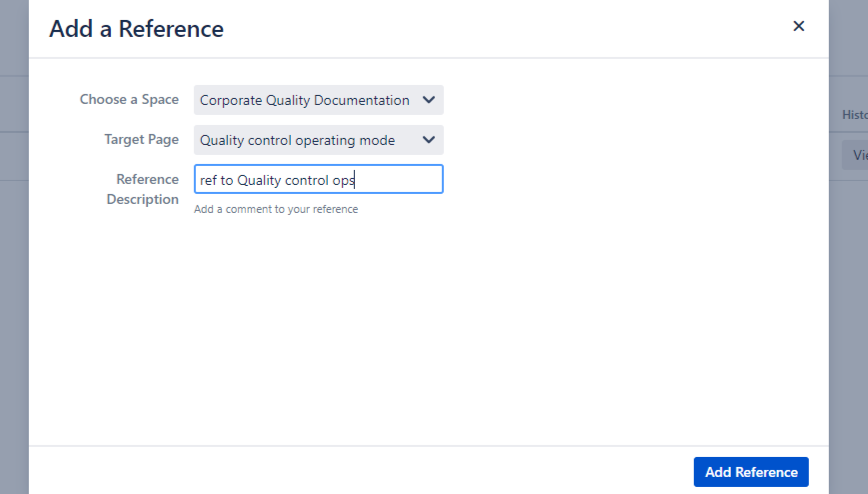Open the Target Page dropdown
The width and height of the screenshot is (868, 494).
click(x=318, y=140)
